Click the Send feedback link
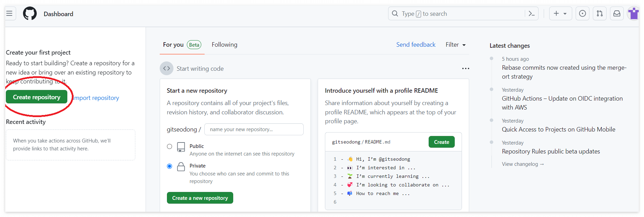 pyautogui.click(x=416, y=45)
